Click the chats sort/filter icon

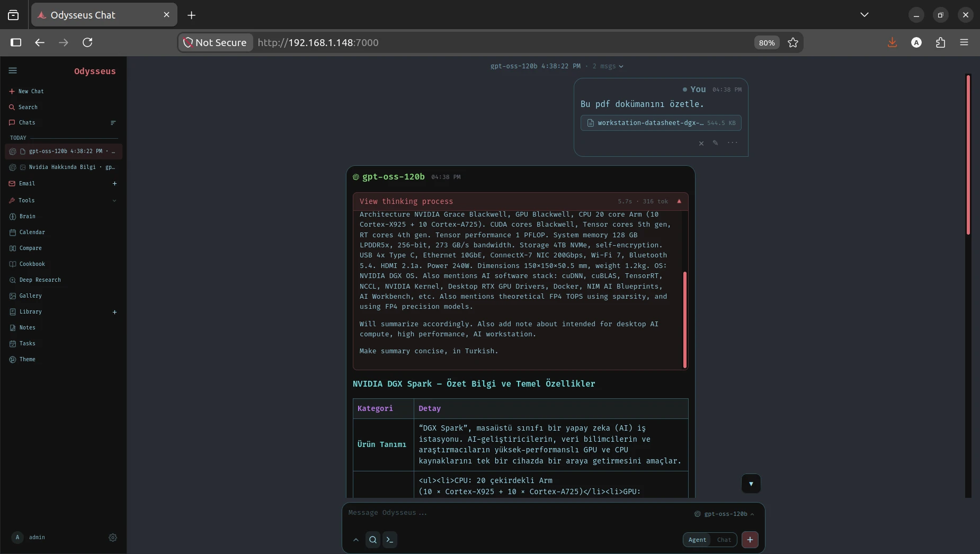(x=113, y=123)
